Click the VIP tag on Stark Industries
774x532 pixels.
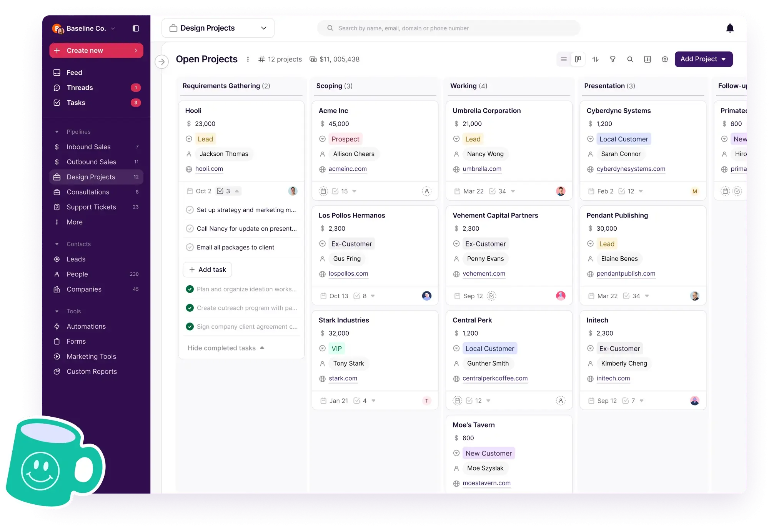(336, 348)
